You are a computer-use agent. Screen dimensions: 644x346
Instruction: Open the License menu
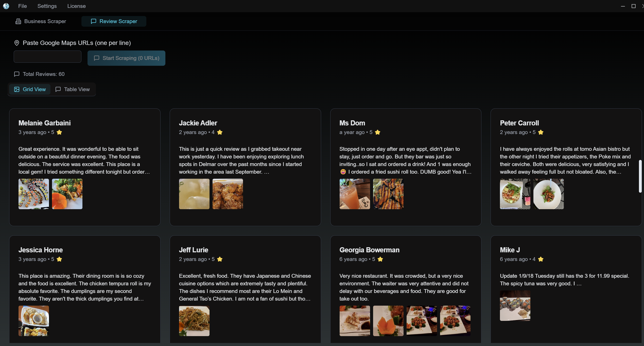pyautogui.click(x=76, y=6)
